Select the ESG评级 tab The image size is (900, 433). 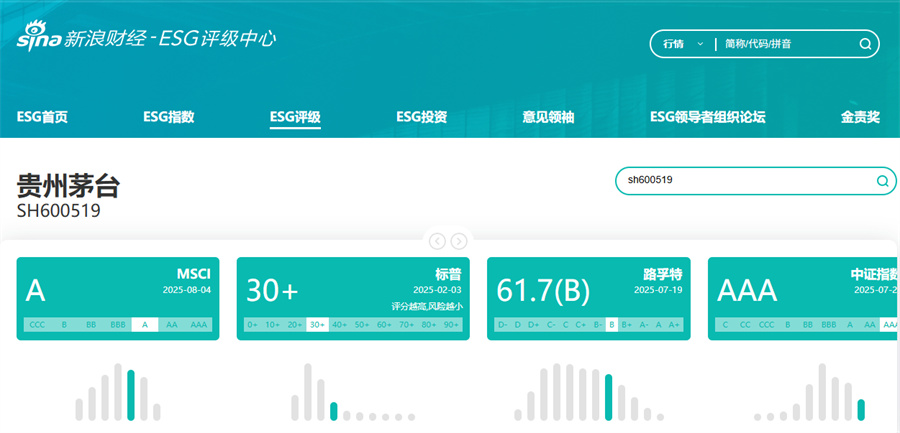coord(295,117)
